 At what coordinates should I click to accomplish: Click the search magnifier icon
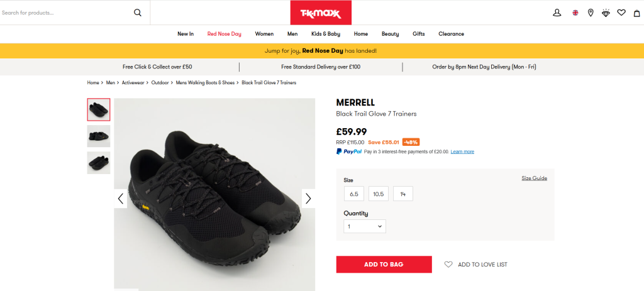(x=138, y=13)
